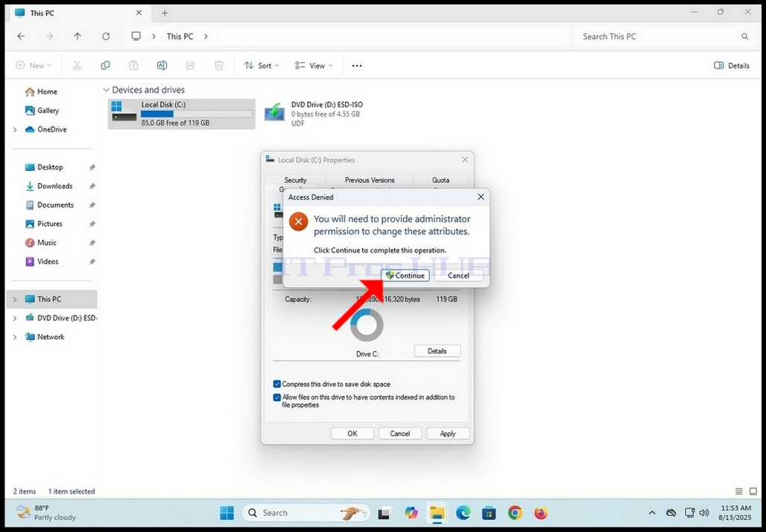Open the New dropdown menu
The height and width of the screenshot is (532, 766).
coord(34,66)
